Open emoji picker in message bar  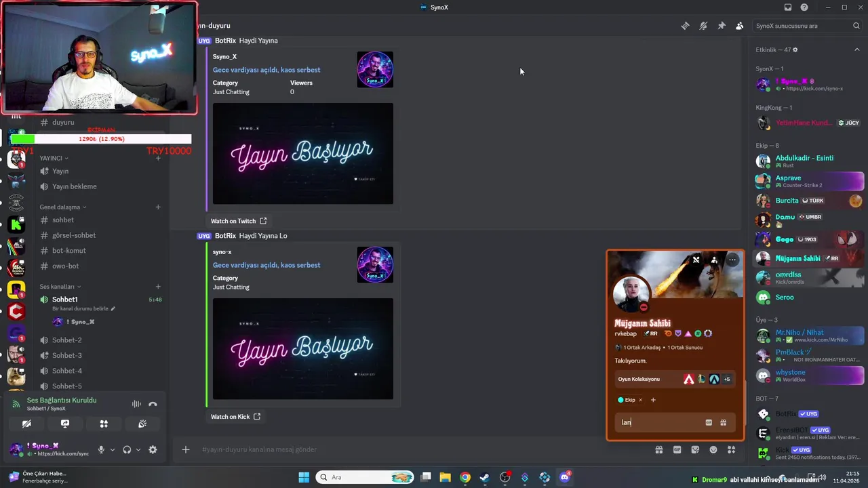tap(713, 449)
